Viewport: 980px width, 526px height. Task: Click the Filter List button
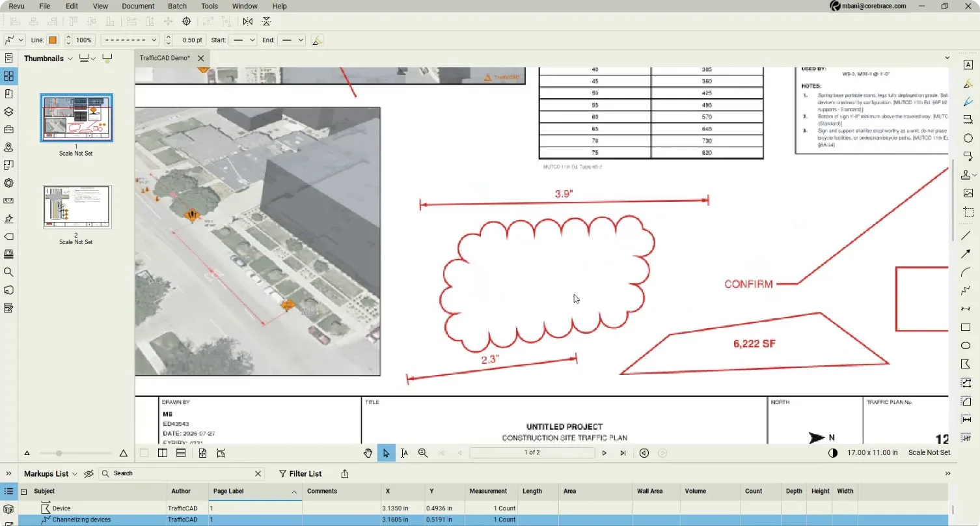pos(301,474)
